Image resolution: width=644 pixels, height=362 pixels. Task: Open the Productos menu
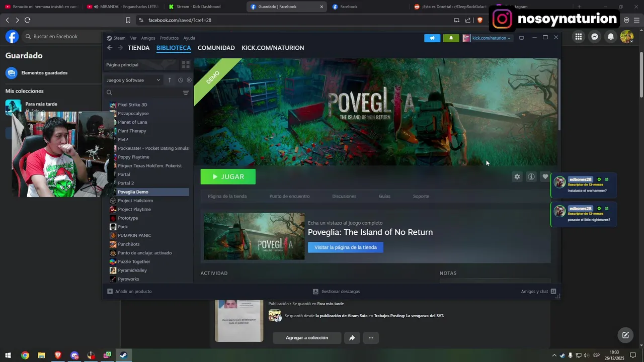click(169, 38)
